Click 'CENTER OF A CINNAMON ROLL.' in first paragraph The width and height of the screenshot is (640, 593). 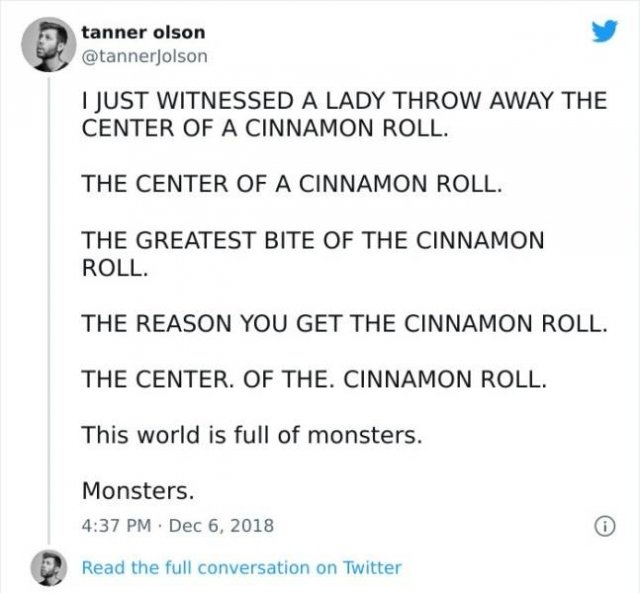click(260, 129)
